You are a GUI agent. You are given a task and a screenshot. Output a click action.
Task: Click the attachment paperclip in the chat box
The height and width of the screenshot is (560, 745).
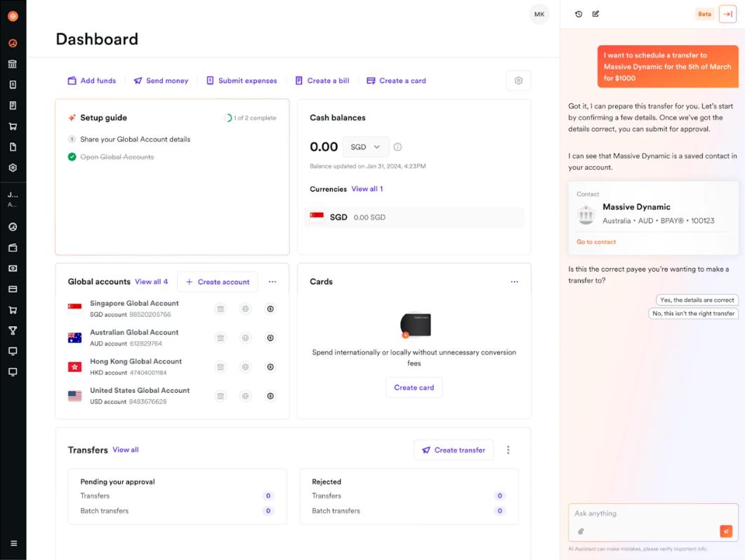581,531
